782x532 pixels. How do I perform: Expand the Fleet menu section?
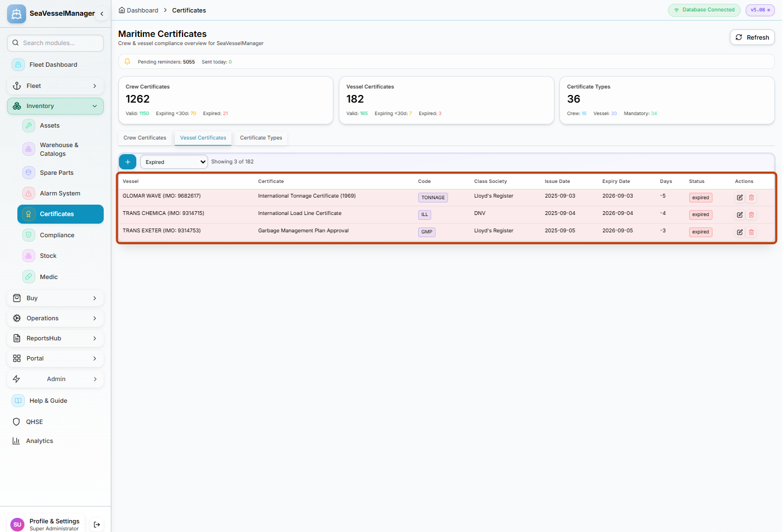pyautogui.click(x=55, y=86)
